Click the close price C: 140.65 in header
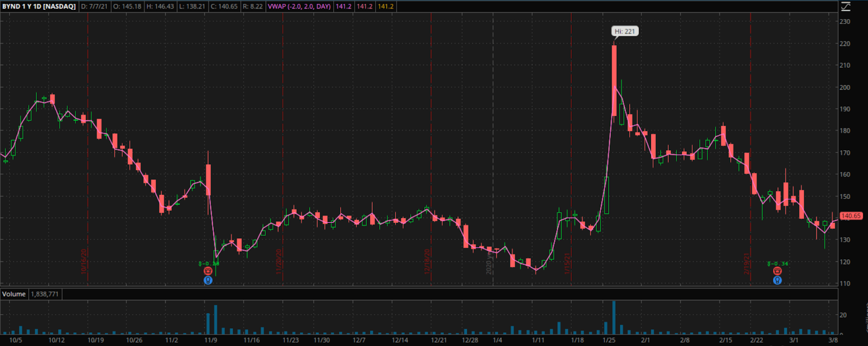 [224, 7]
